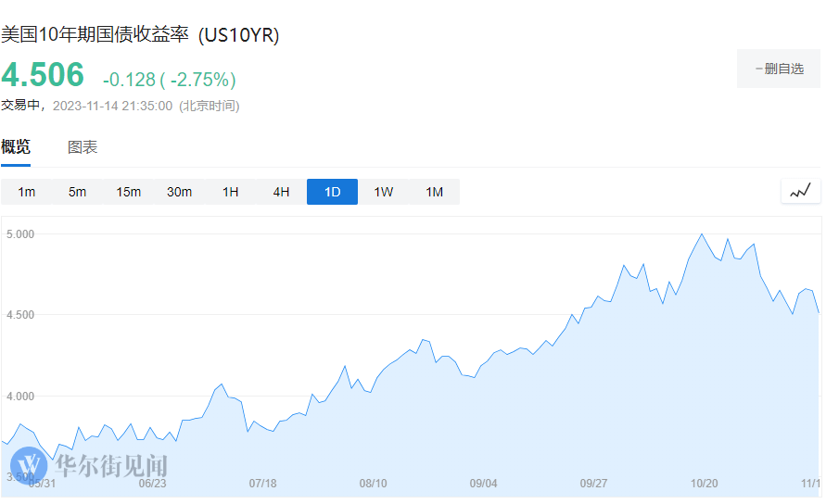Switch chart to 15m interval

pyautogui.click(x=128, y=192)
